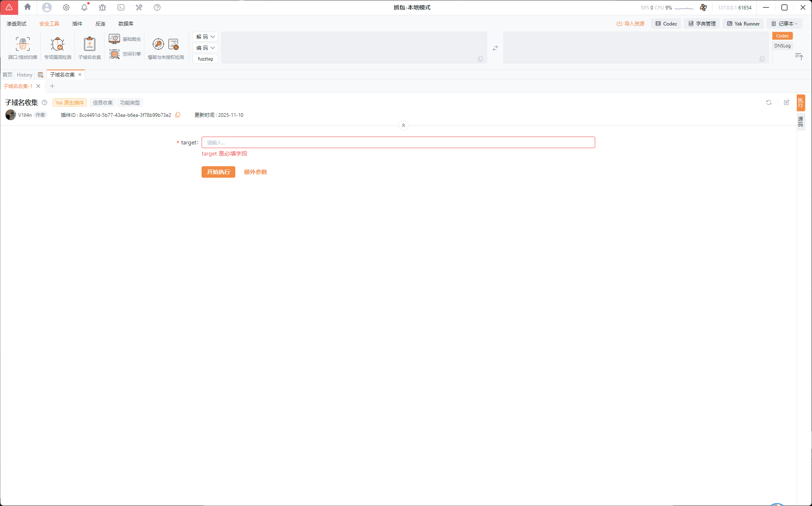Copy the plugin ID
This screenshot has width=812, height=506.
[178, 115]
